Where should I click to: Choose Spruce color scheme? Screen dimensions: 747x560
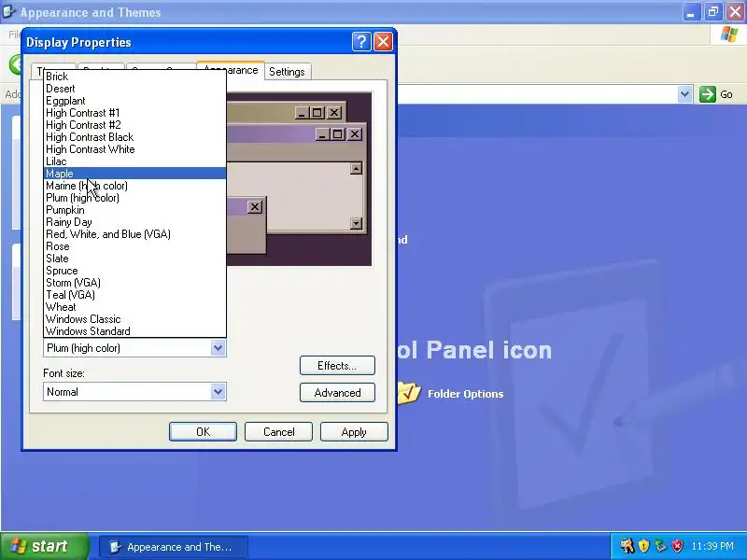point(134,271)
